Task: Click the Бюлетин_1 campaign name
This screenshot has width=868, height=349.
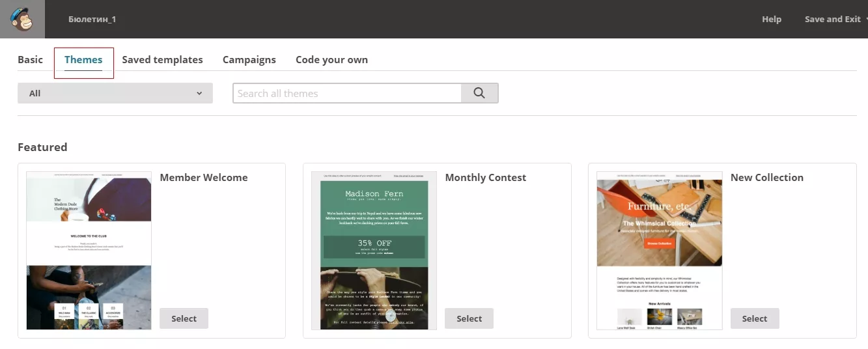Action: [x=92, y=20]
